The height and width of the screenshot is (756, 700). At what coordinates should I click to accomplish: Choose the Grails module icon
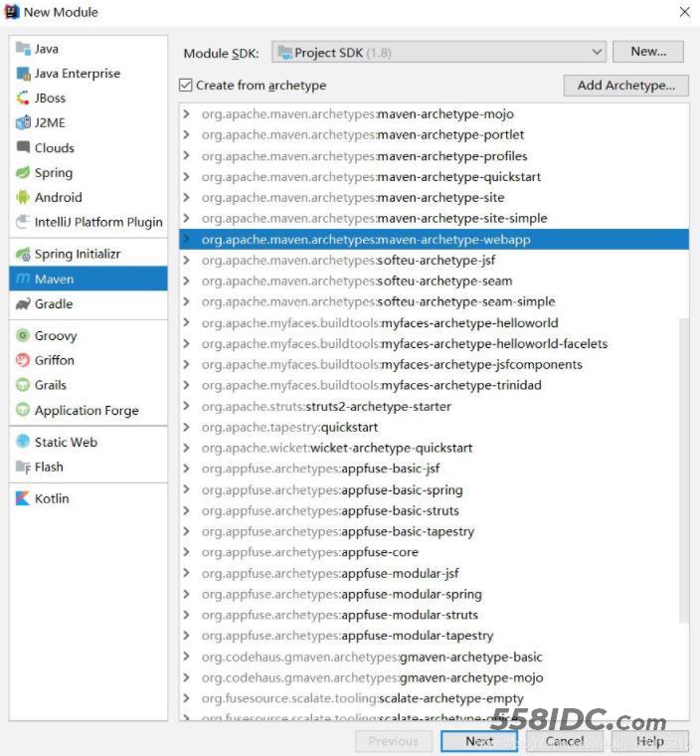coord(23,385)
